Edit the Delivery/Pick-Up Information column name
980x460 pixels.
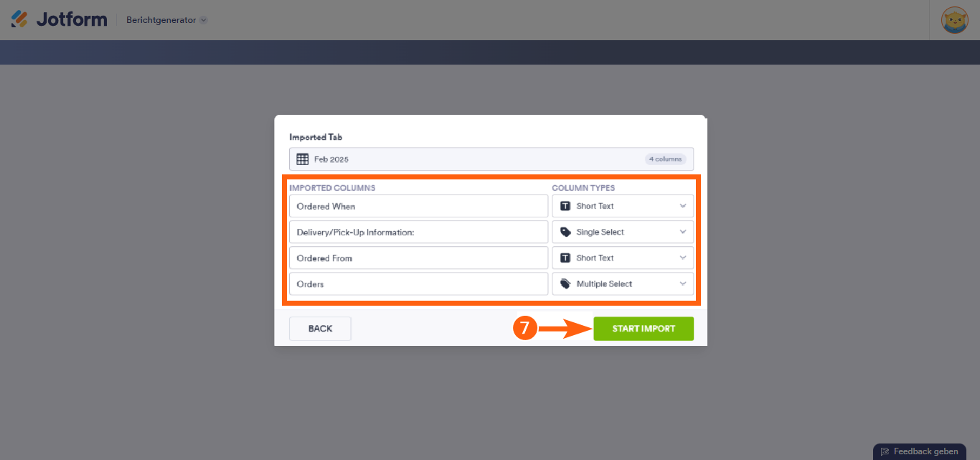pyautogui.click(x=418, y=232)
